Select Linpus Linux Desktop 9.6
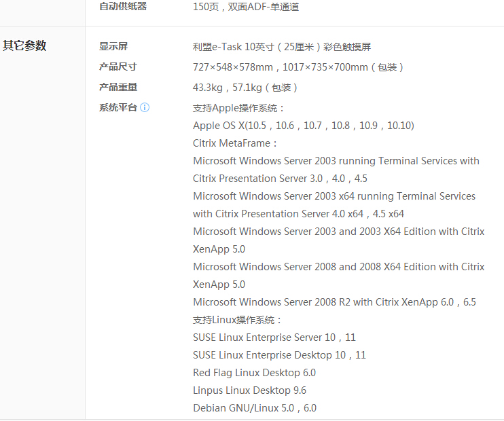The width and height of the screenshot is (504, 421). (249, 390)
